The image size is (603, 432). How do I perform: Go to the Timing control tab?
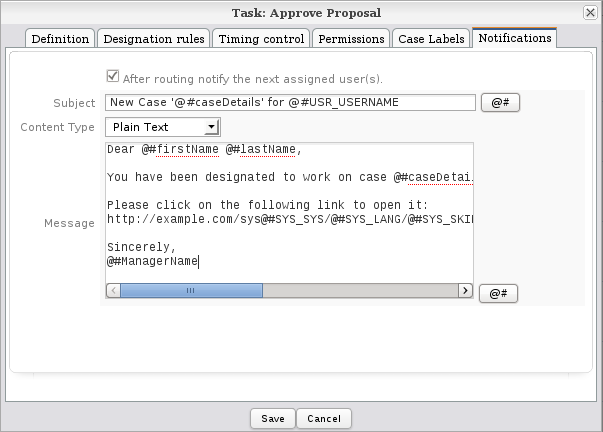click(263, 39)
